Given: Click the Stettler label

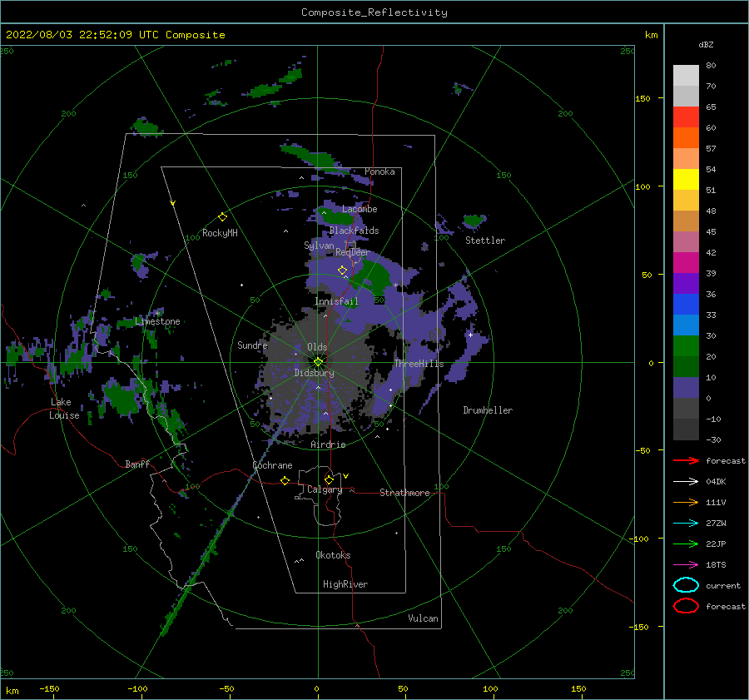Looking at the screenshot, I should coord(485,241).
